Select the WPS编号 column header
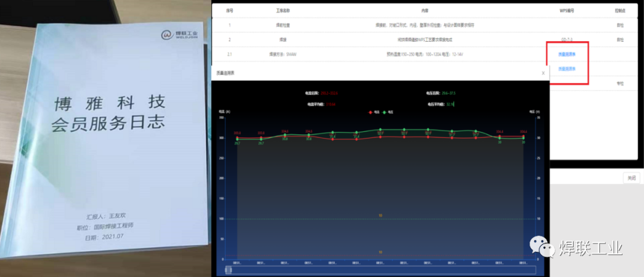The width and height of the screenshot is (644, 277). tap(568, 11)
